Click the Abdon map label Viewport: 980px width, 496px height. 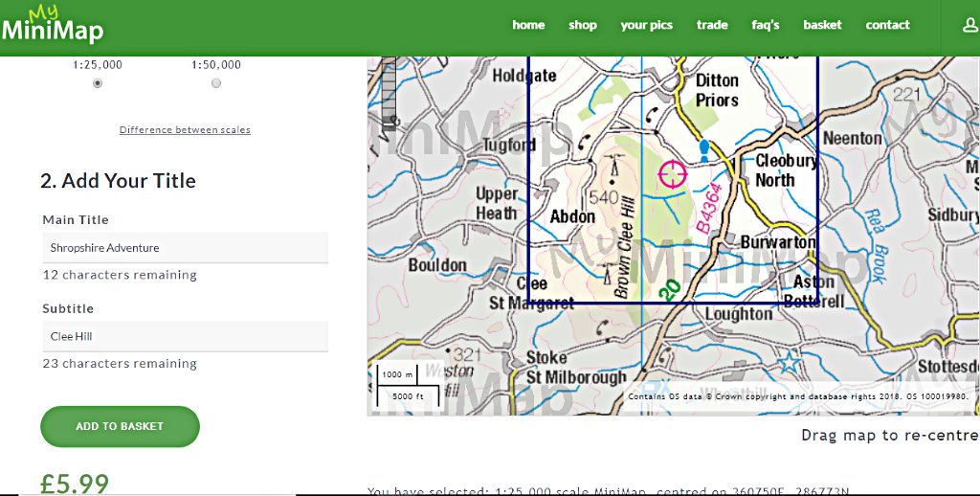coord(572,217)
